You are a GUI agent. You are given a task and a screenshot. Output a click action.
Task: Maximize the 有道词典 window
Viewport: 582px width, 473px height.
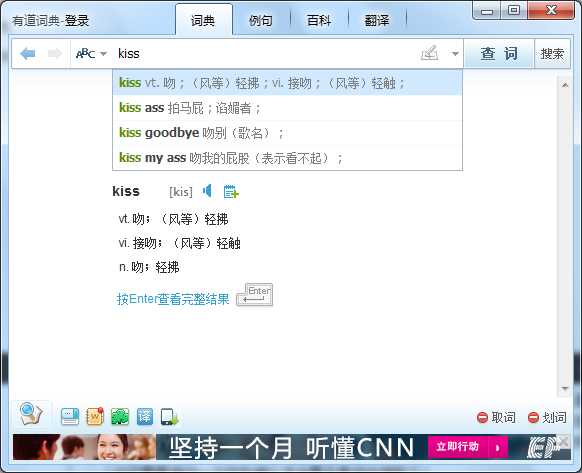514,10
